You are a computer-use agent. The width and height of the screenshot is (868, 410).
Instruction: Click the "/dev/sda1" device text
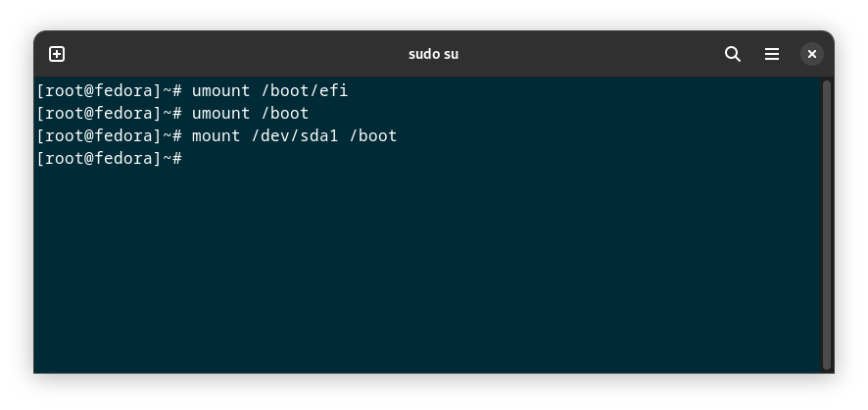click(294, 135)
